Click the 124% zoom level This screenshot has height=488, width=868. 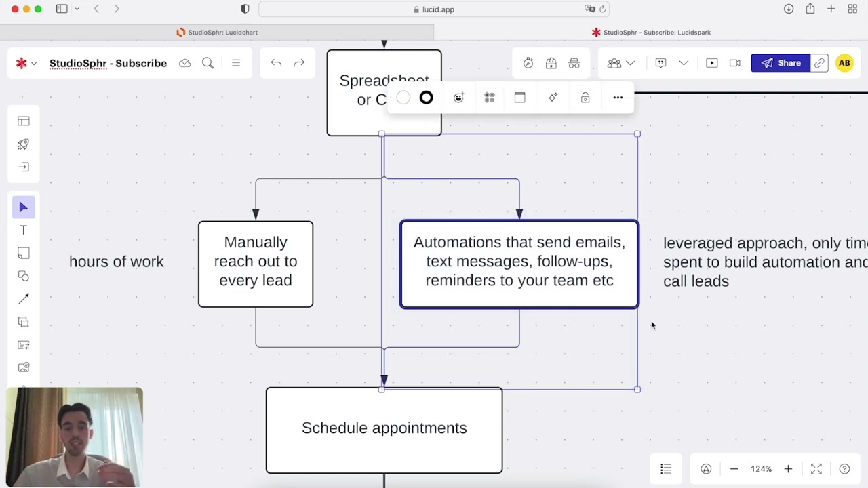pyautogui.click(x=761, y=469)
